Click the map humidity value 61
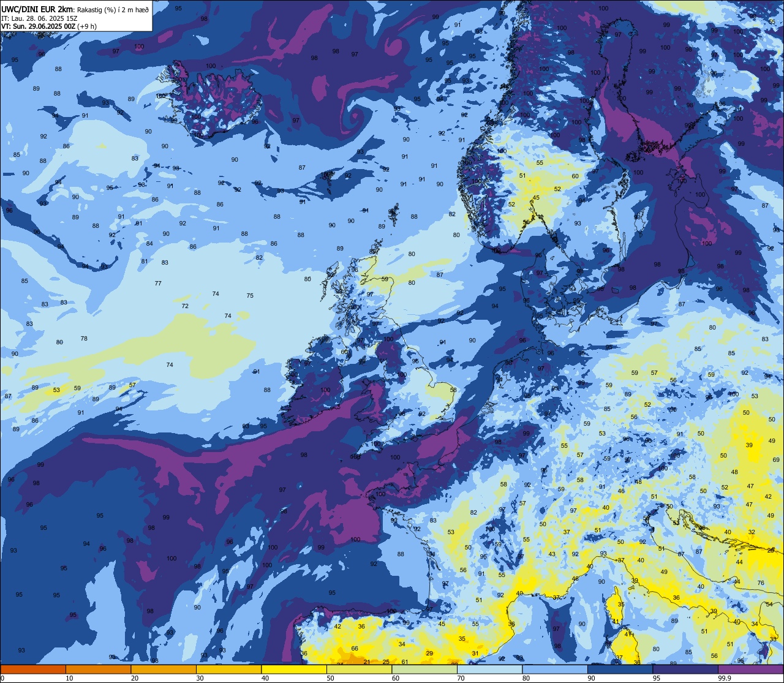The image size is (784, 683). coord(404,662)
